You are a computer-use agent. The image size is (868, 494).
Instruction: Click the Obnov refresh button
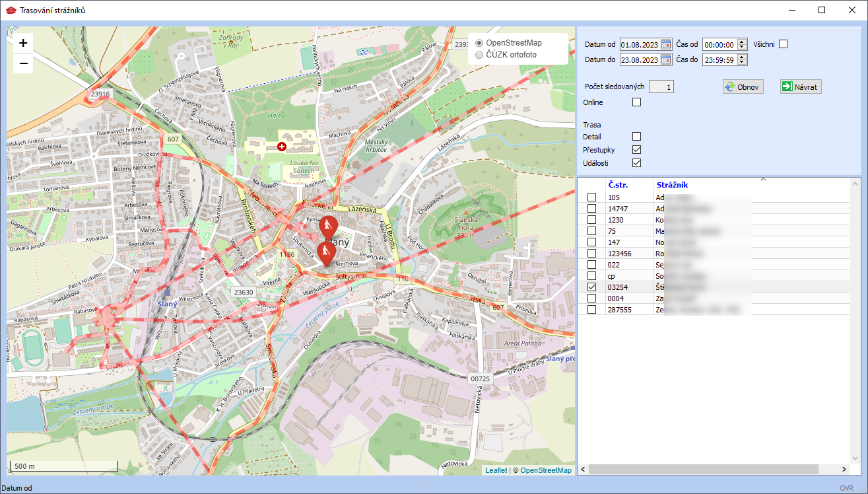coord(743,87)
